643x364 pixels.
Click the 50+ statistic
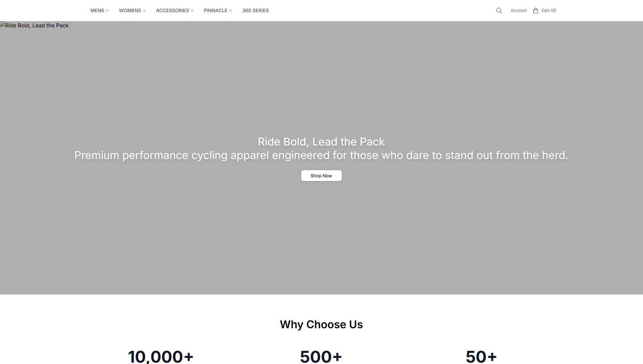(481, 357)
